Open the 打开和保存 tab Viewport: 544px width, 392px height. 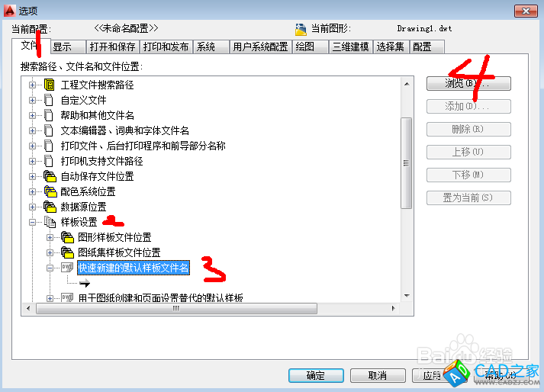click(112, 47)
